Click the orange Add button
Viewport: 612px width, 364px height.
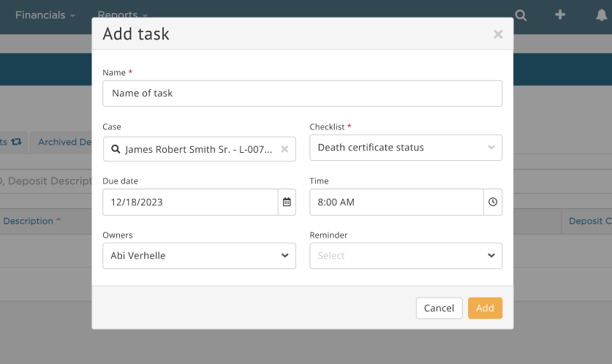(x=485, y=308)
